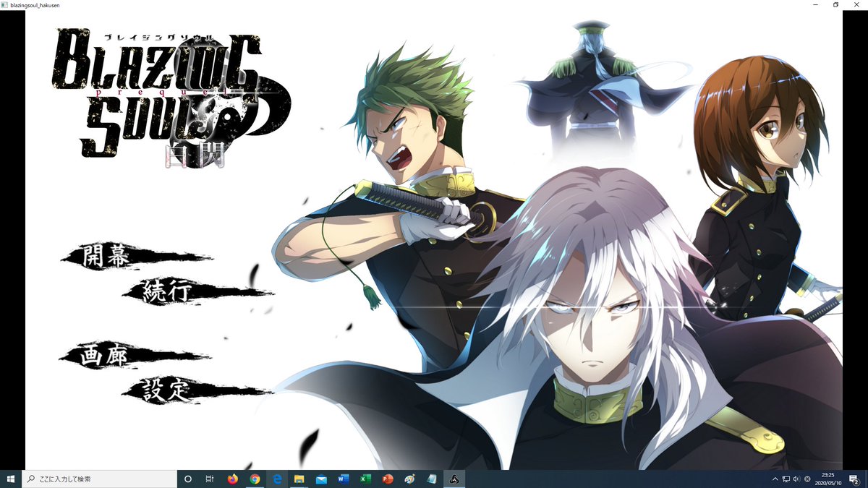Select the blazingsoul game icon in taskbar
The height and width of the screenshot is (488, 868).
454,479
